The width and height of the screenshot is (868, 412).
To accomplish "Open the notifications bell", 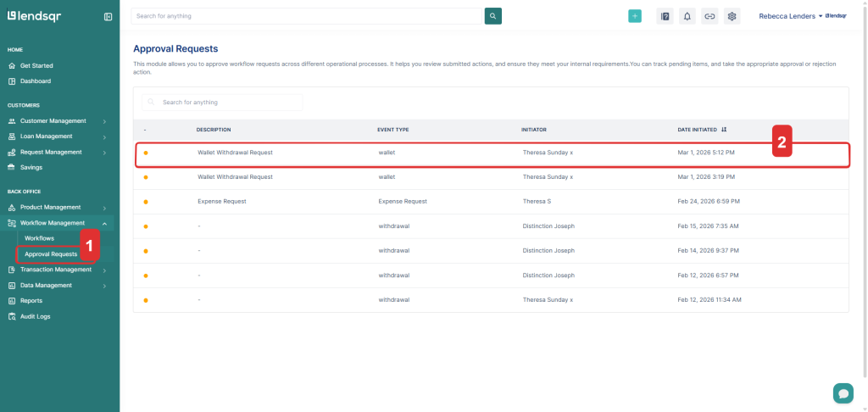I will coord(687,16).
